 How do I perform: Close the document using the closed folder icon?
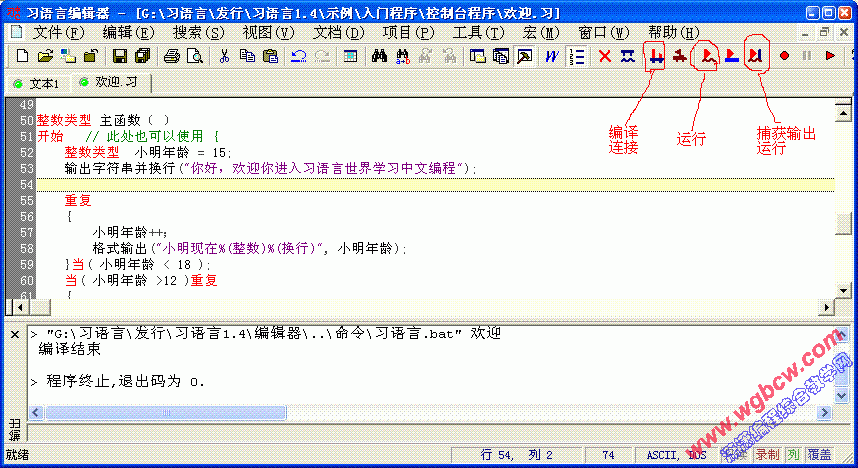click(x=91, y=56)
